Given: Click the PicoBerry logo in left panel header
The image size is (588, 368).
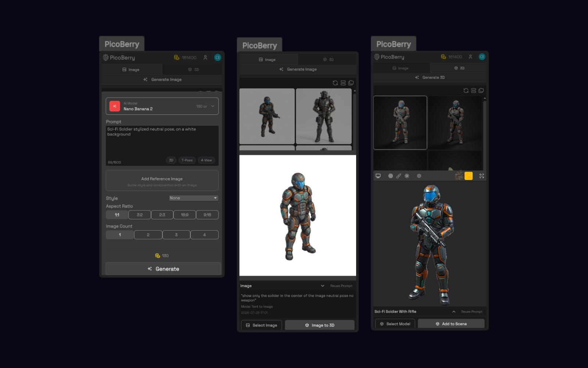Looking at the screenshot, I should (106, 57).
